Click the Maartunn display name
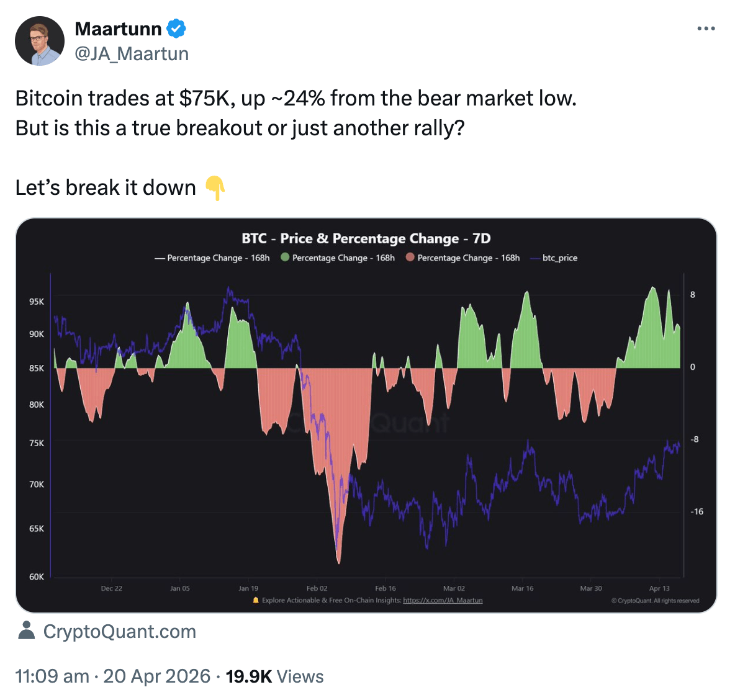735x700 pixels. coord(118,29)
